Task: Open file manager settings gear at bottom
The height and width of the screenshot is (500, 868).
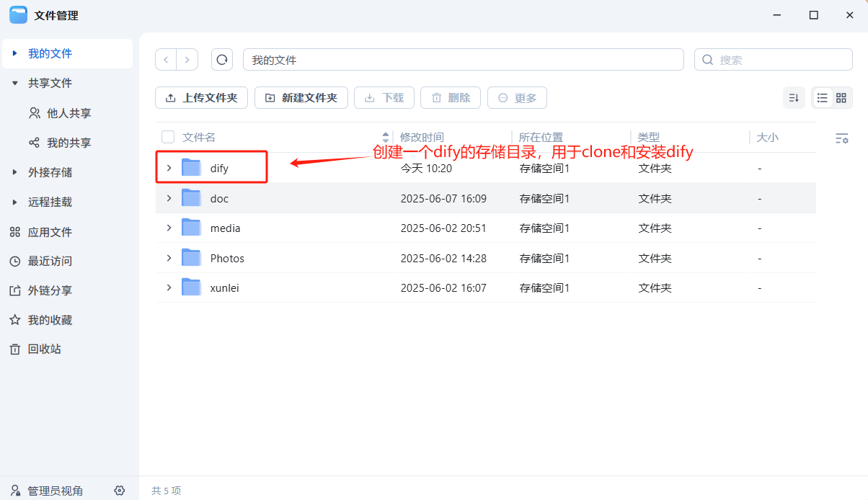Action: [120, 489]
